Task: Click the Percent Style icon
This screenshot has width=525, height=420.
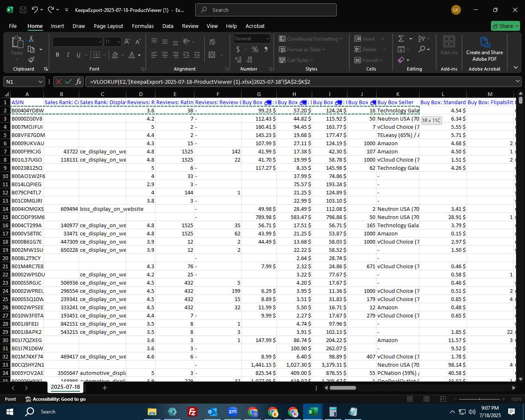Action: (255, 49)
